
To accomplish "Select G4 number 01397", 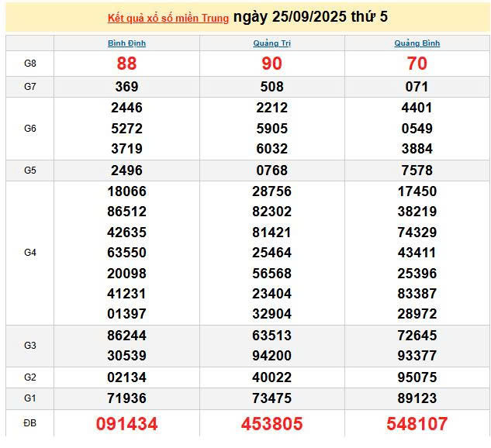I will tap(126, 314).
